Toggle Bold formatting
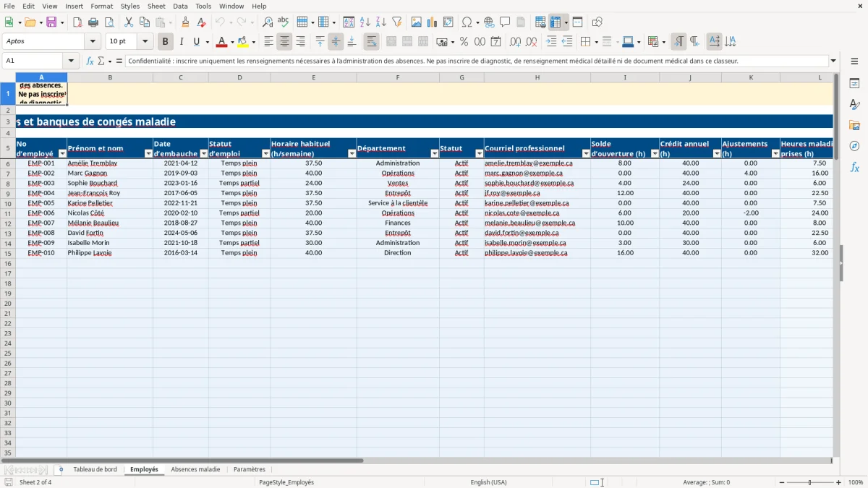This screenshot has width=868, height=488. pyautogui.click(x=165, y=41)
